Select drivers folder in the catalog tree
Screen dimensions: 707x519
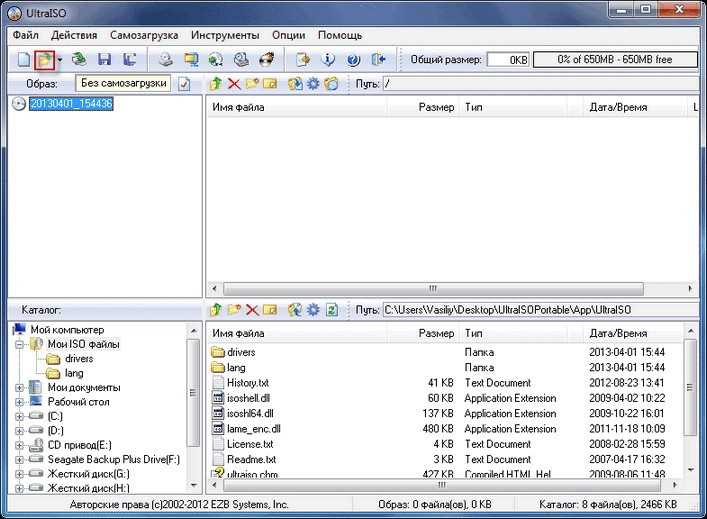[79, 359]
